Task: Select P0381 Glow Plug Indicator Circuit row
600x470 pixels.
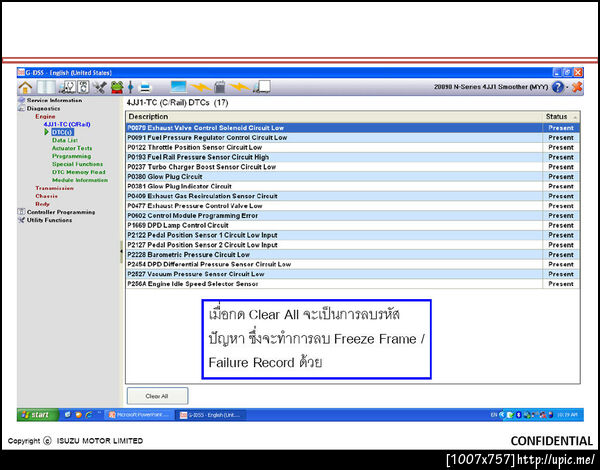Action: [x=352, y=186]
